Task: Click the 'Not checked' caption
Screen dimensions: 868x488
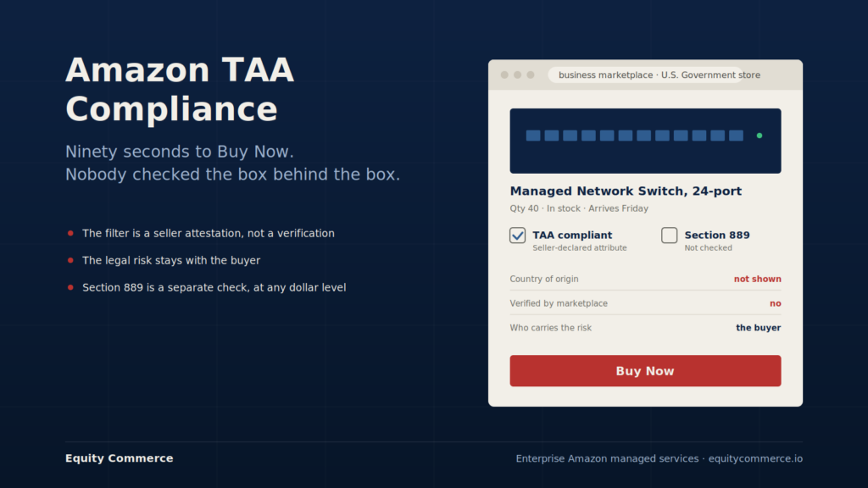Action: pyautogui.click(x=708, y=248)
